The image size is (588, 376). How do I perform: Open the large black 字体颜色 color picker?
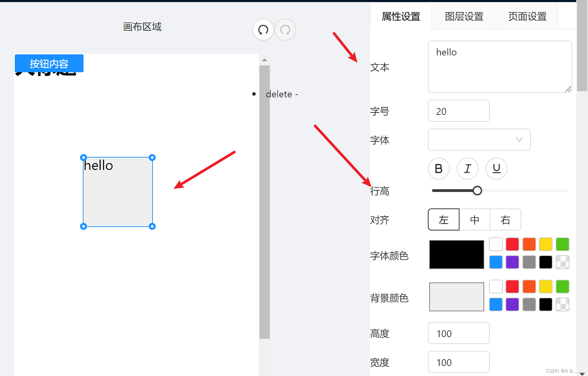[x=457, y=255]
